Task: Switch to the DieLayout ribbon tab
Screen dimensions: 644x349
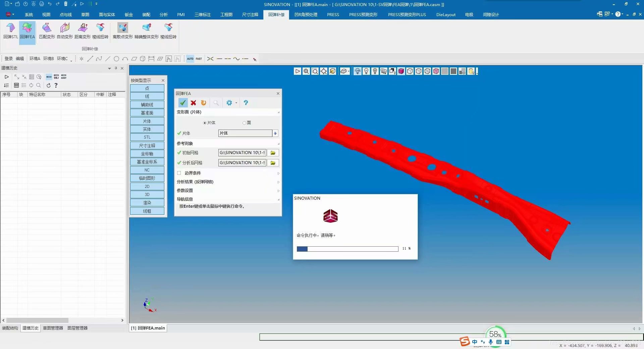Action: pos(446,14)
